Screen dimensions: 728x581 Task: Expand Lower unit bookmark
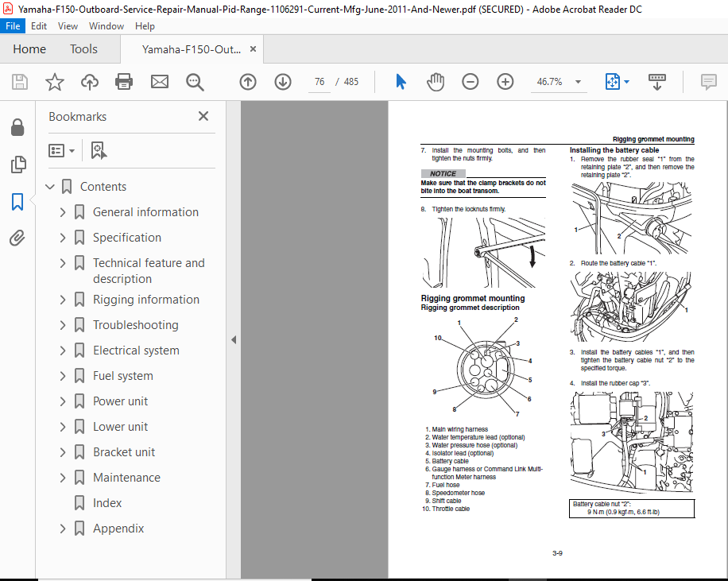pos(63,427)
